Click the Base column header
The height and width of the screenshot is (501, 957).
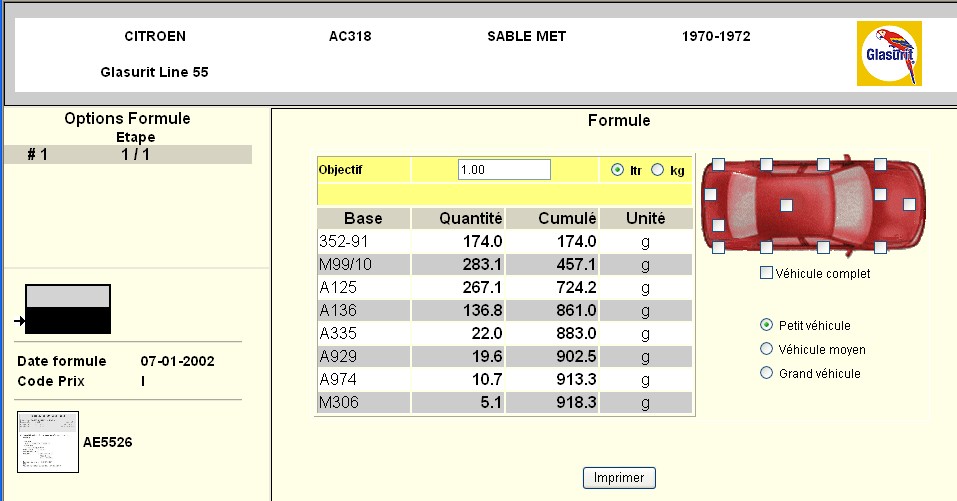tap(363, 218)
